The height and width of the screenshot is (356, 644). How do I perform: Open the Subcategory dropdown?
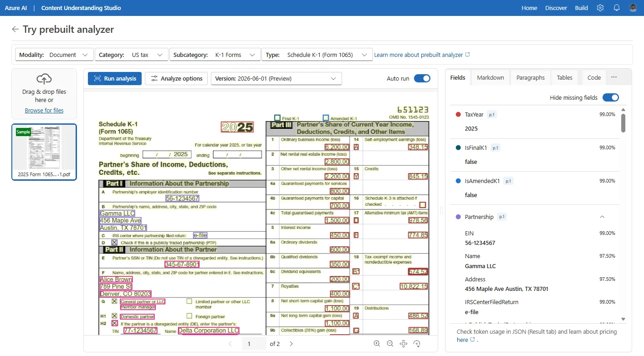(x=215, y=55)
